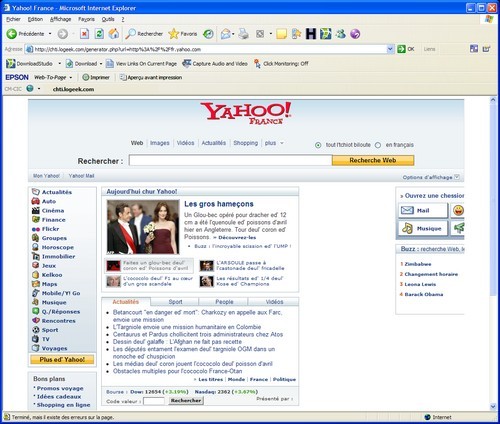Expand 'plus' search categories dropdown
This screenshot has width=500, height=424.
click(282, 143)
